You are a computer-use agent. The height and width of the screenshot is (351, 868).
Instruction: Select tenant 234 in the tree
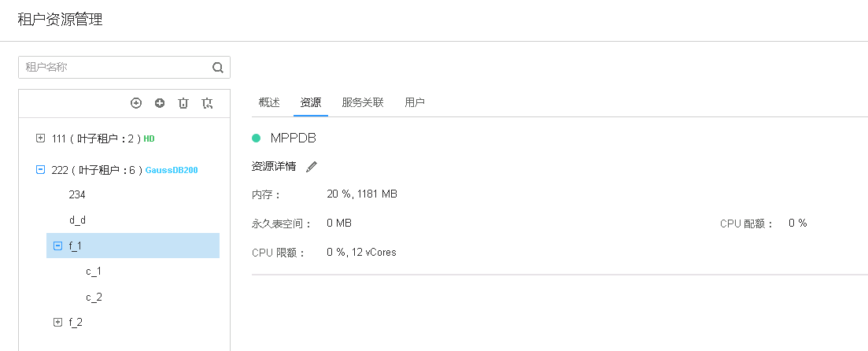[x=77, y=194]
